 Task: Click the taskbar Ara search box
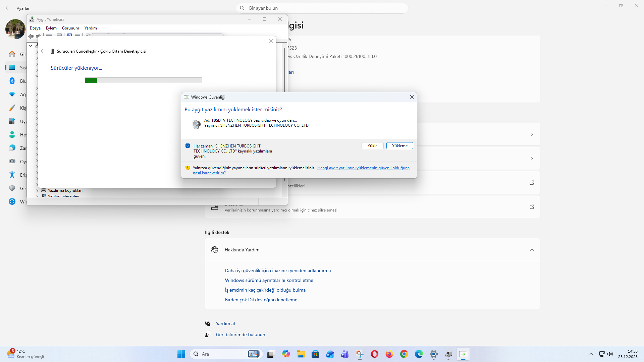[226, 354]
